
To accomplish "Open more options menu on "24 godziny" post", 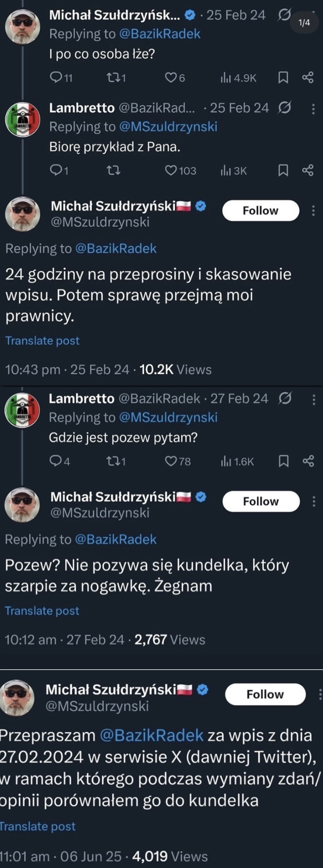I will coord(313,211).
